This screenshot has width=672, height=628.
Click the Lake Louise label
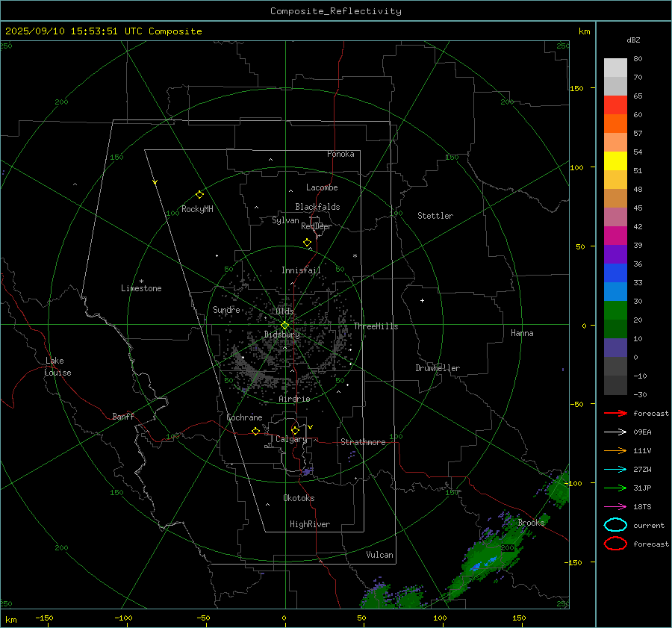click(57, 367)
